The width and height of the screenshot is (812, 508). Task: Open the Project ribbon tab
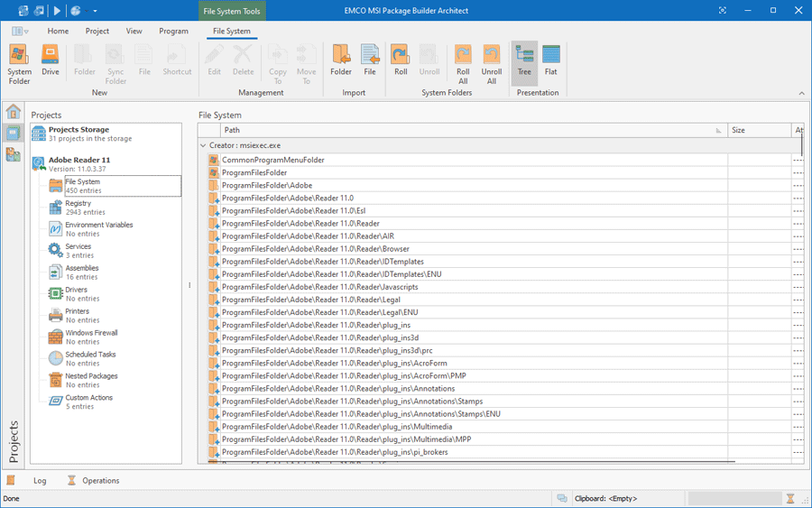97,31
